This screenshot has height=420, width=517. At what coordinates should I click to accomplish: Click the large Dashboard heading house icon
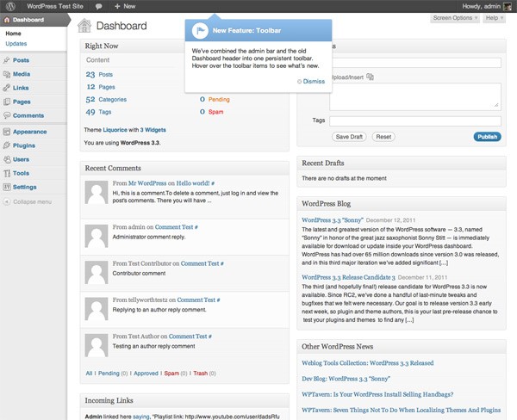point(84,26)
